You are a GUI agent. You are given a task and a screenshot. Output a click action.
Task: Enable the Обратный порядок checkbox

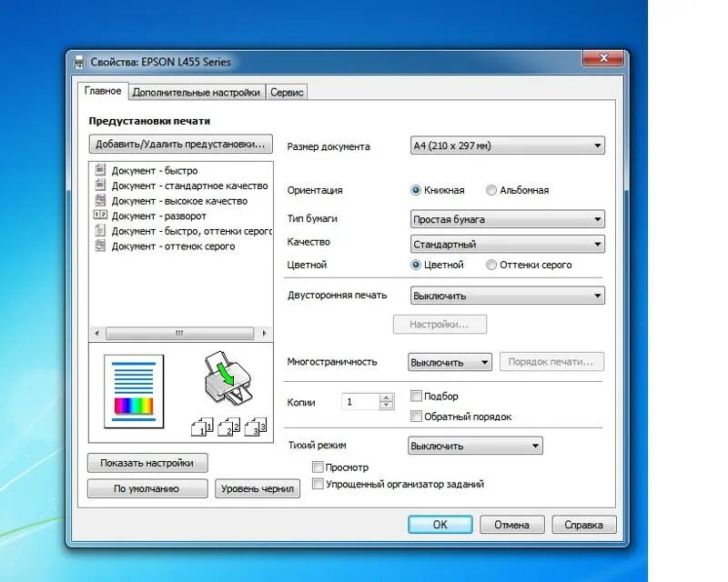click(x=416, y=416)
